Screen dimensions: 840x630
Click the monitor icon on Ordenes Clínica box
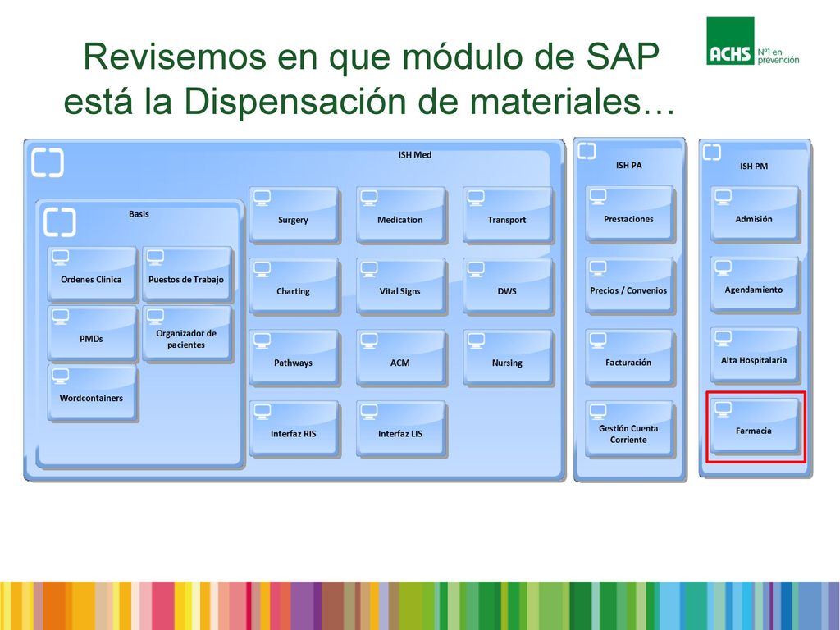click(61, 257)
